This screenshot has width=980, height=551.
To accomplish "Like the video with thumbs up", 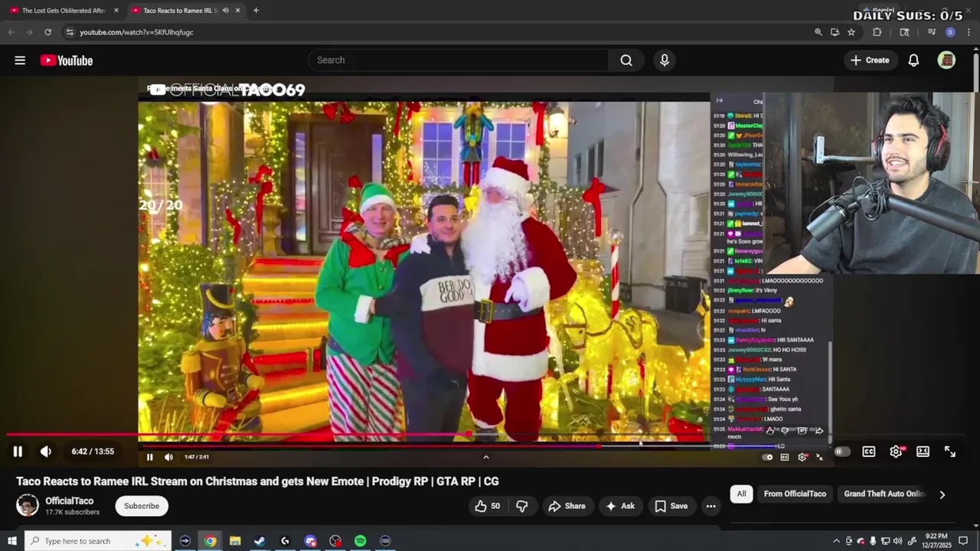I will [x=487, y=506].
